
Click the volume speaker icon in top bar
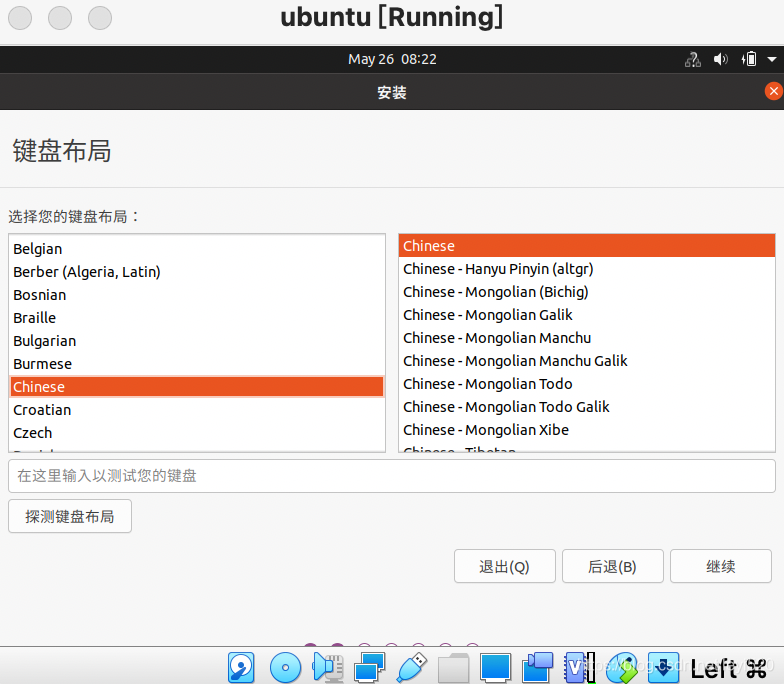point(720,60)
